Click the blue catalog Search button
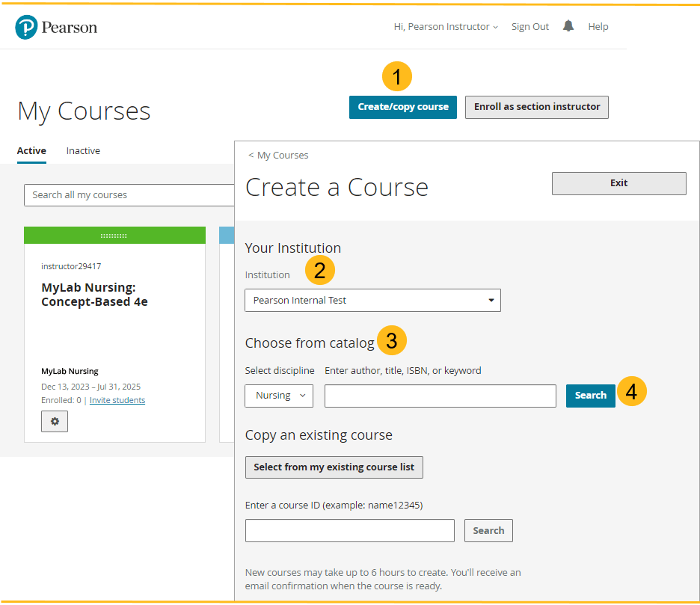The height and width of the screenshot is (605, 700). click(590, 396)
